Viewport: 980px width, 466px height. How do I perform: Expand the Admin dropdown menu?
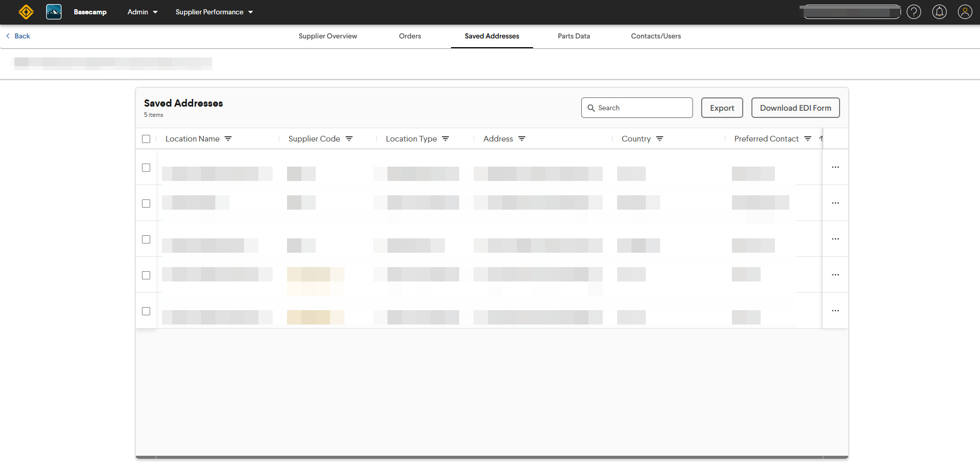click(x=142, y=12)
